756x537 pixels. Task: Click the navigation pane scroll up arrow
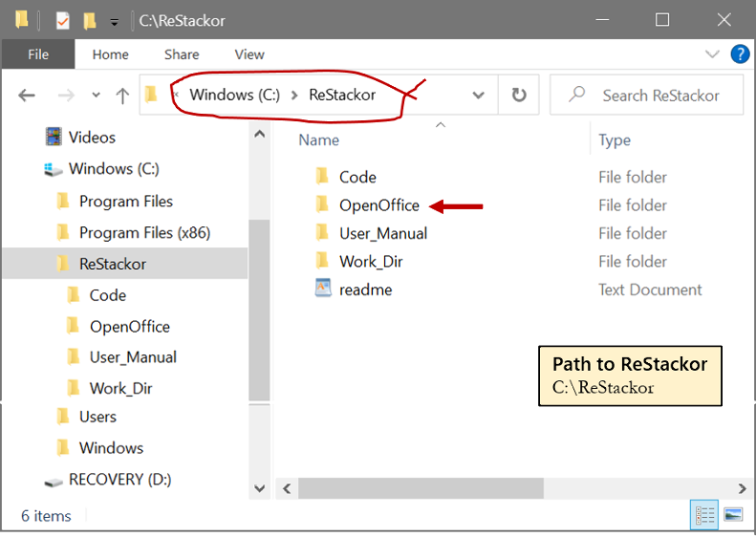[x=259, y=134]
